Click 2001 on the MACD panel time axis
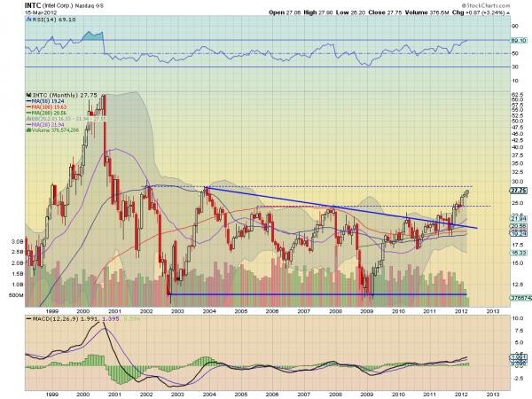The image size is (532, 399). [x=114, y=395]
